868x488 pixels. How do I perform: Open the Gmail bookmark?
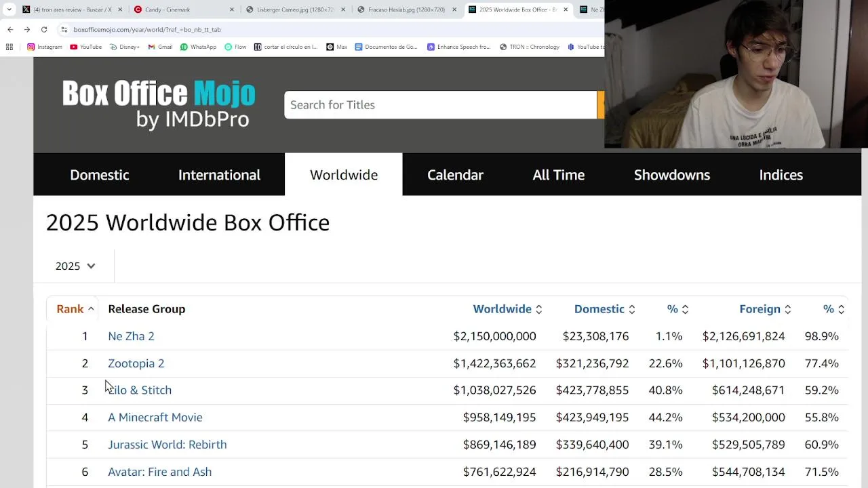tap(160, 47)
